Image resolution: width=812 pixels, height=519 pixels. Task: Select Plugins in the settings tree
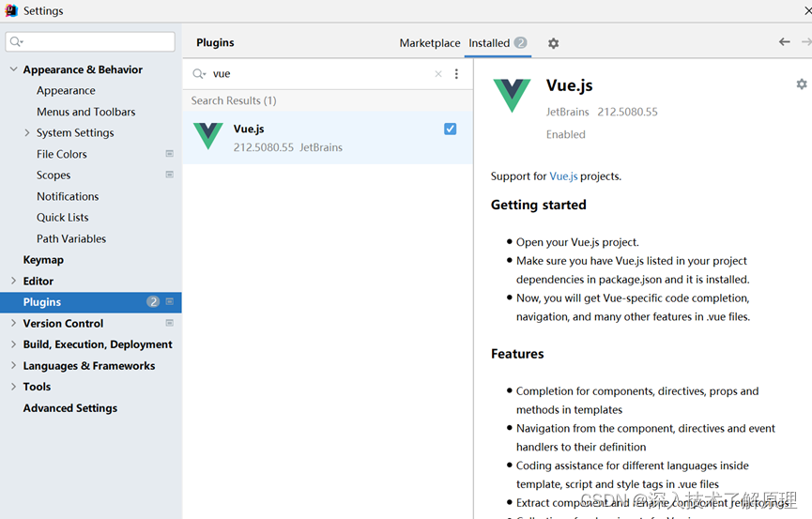[x=91, y=302]
